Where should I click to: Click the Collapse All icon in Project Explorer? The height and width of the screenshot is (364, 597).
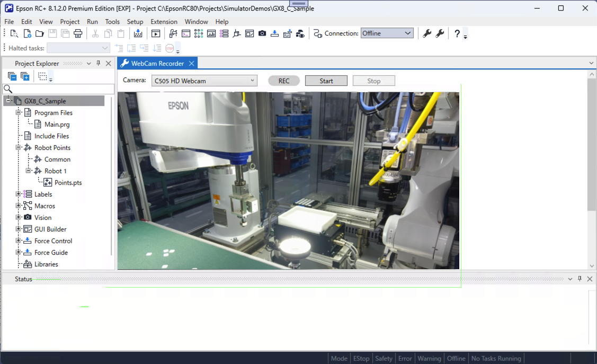[x=12, y=77]
